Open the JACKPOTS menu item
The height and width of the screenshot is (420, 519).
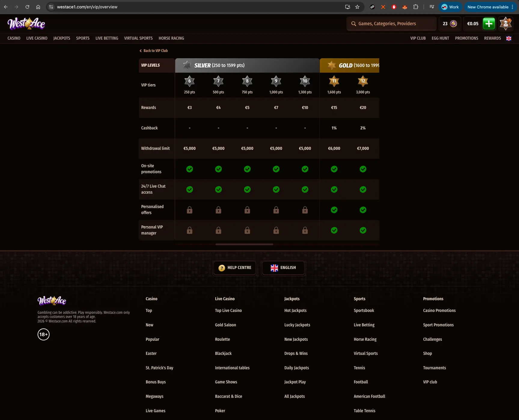coord(62,38)
